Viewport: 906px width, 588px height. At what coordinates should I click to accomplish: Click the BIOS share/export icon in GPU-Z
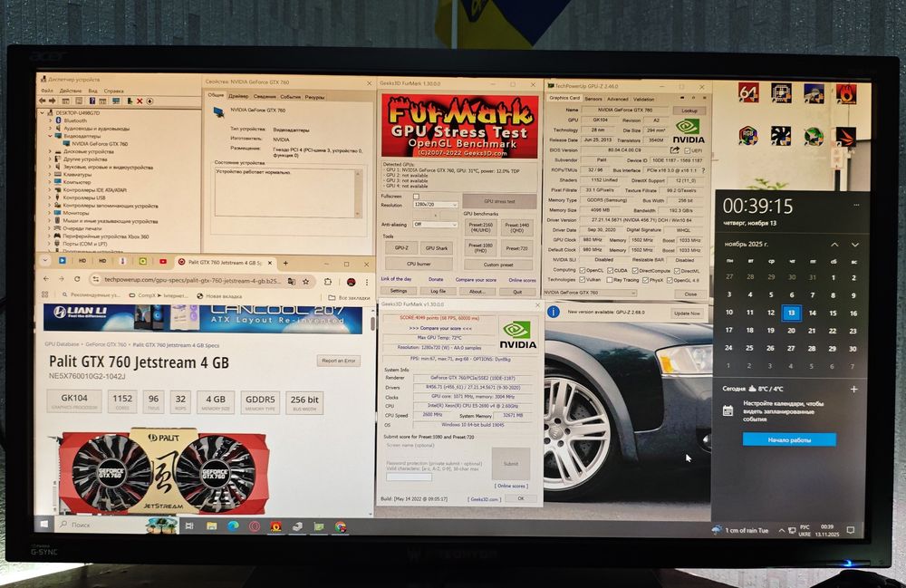(674, 150)
